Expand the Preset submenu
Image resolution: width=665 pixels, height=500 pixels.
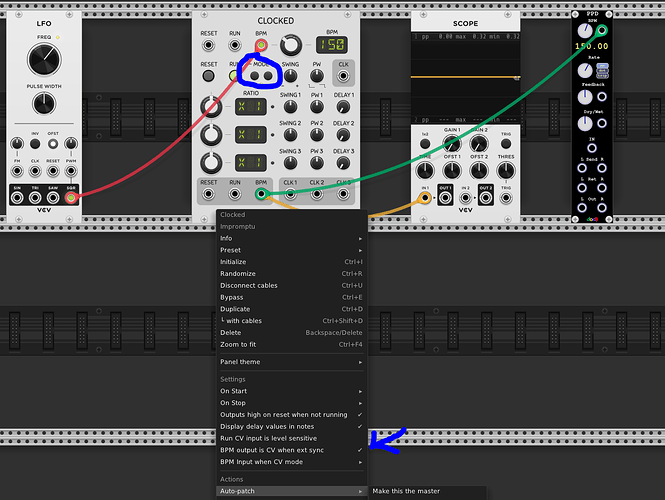click(291, 250)
